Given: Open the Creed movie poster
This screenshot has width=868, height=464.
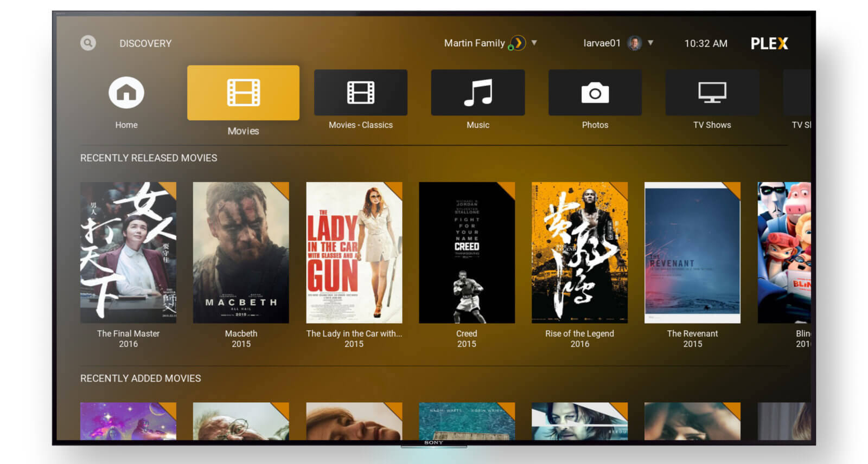Looking at the screenshot, I should coord(467,253).
